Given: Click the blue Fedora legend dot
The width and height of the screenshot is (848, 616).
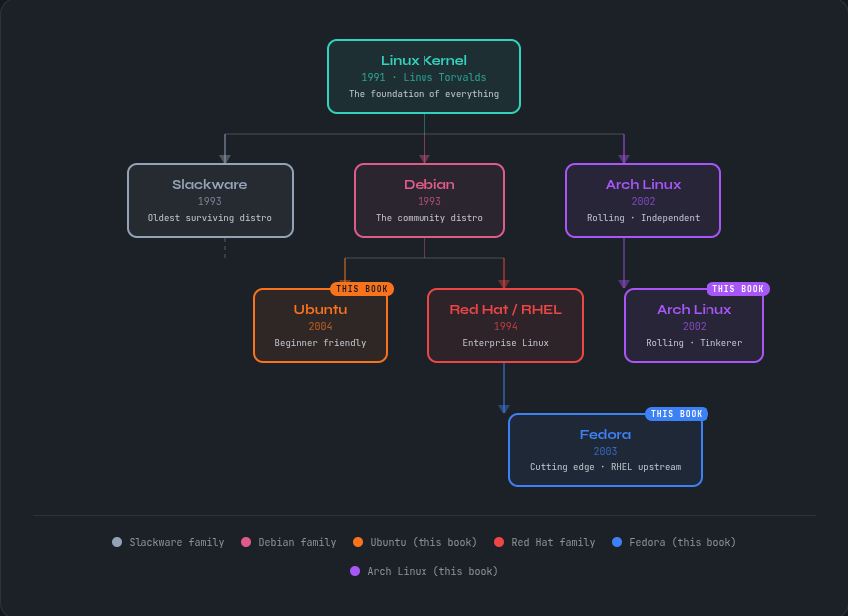Looking at the screenshot, I should point(617,542).
